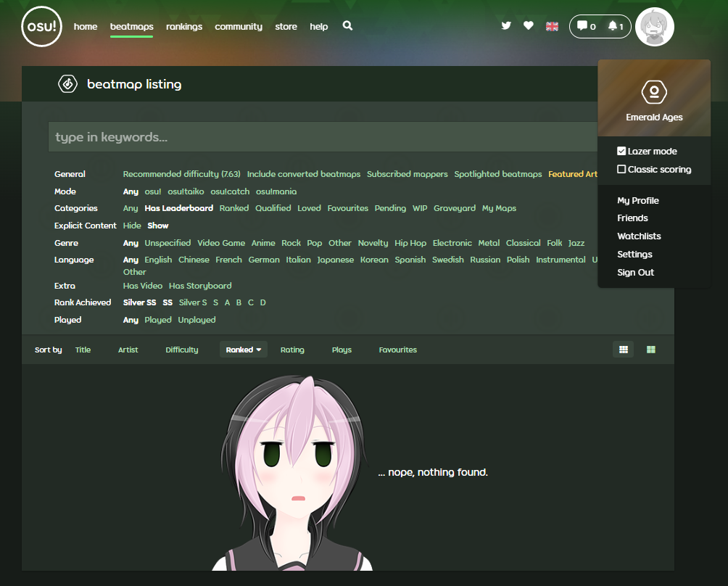Open the chat messages icon
The width and height of the screenshot is (728, 586).
(x=586, y=26)
